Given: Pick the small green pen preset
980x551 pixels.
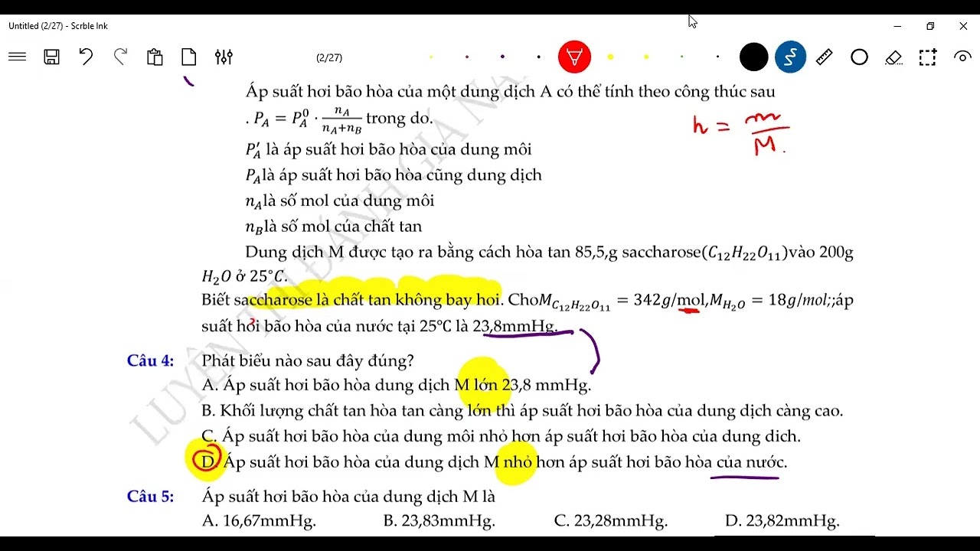Looking at the screenshot, I should [681, 57].
